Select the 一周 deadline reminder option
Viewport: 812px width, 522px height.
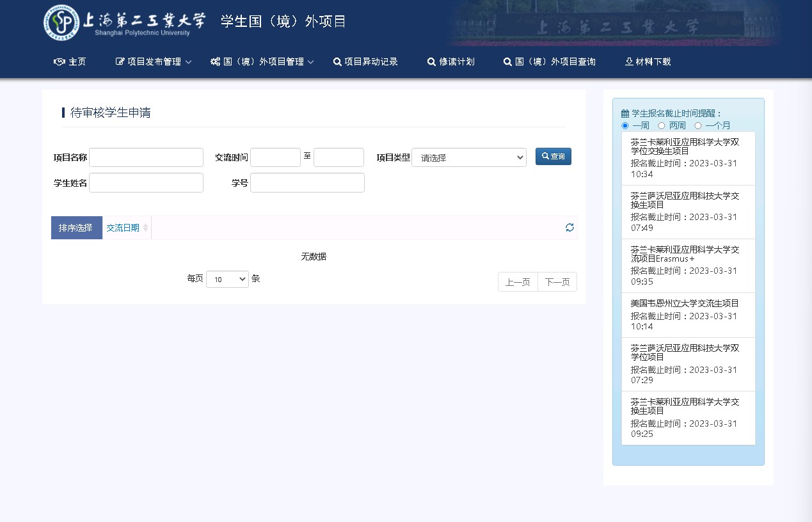click(625, 126)
